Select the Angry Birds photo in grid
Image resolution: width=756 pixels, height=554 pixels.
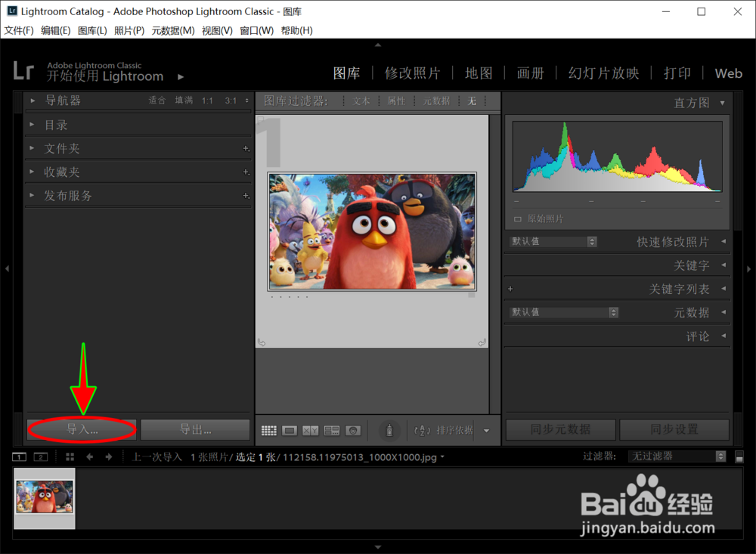[x=372, y=231]
